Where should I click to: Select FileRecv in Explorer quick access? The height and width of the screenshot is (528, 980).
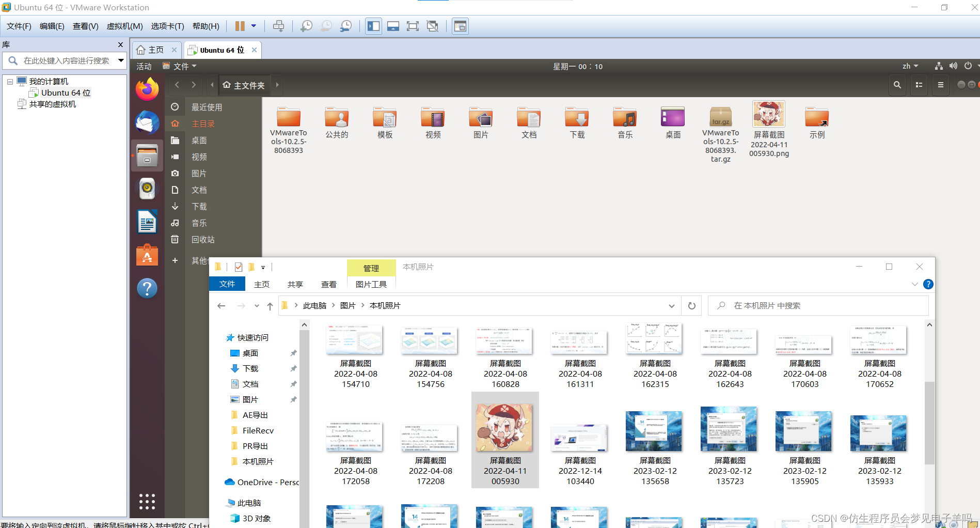pos(258,430)
